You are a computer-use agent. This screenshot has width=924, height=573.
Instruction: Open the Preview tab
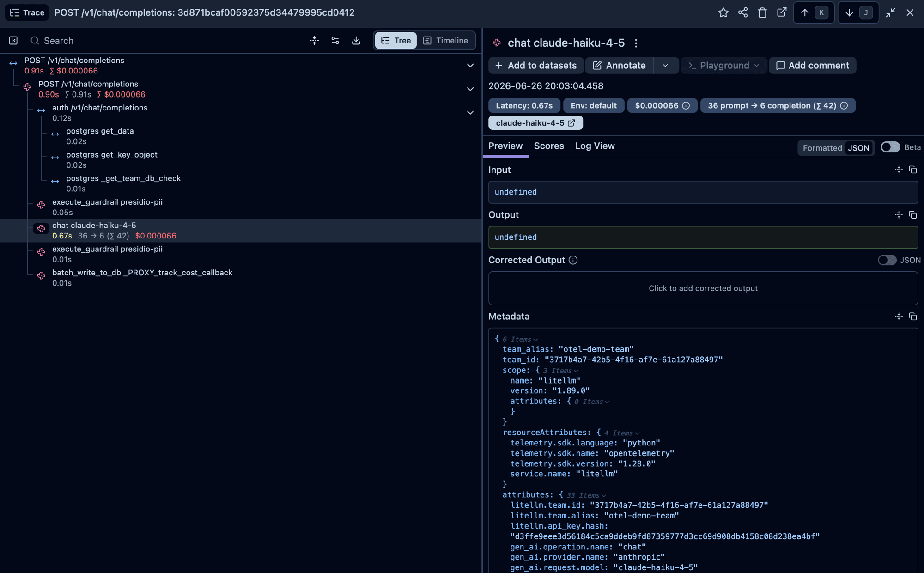(505, 146)
